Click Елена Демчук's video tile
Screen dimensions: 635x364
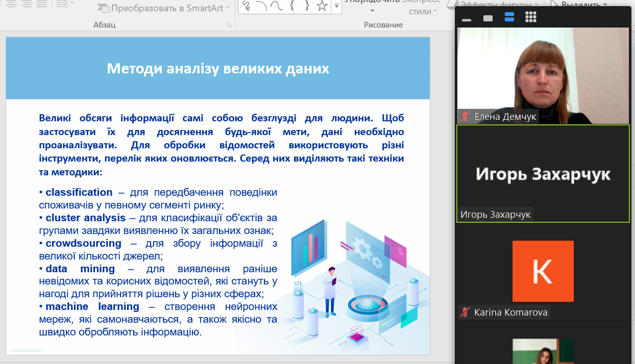(543, 75)
